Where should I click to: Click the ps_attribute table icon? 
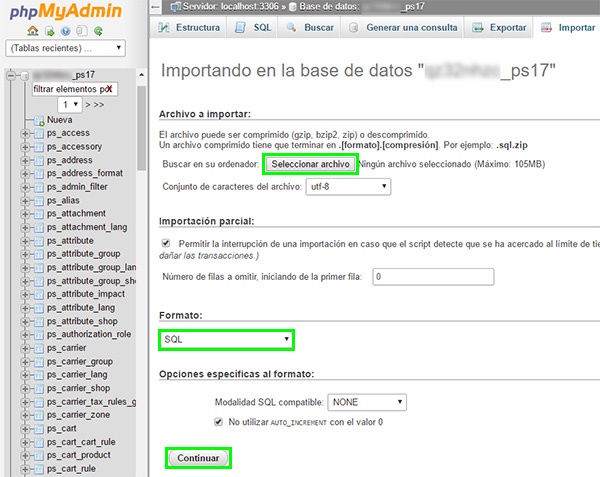[39, 241]
